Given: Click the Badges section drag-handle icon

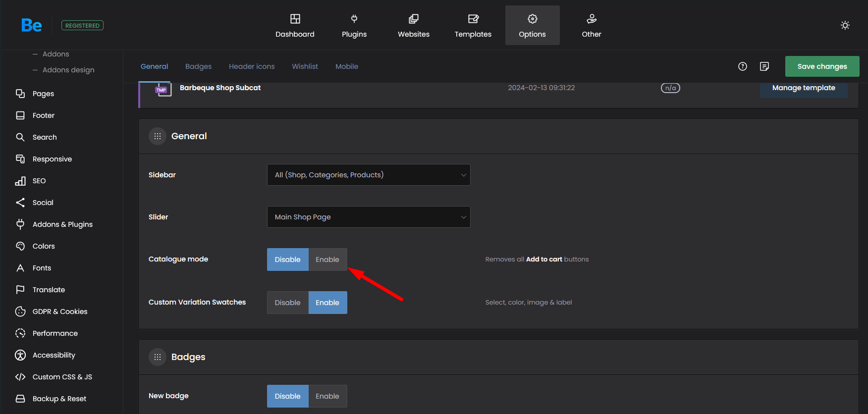Looking at the screenshot, I should click(x=158, y=357).
